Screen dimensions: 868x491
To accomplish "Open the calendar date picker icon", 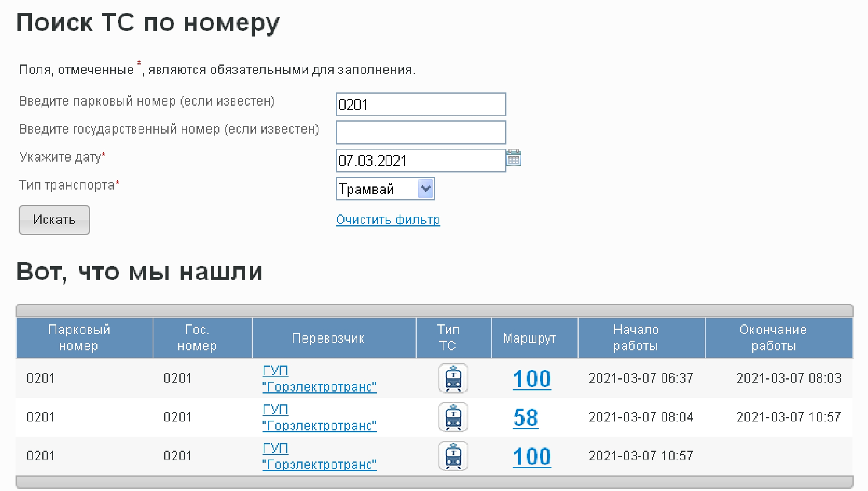I will pos(514,158).
